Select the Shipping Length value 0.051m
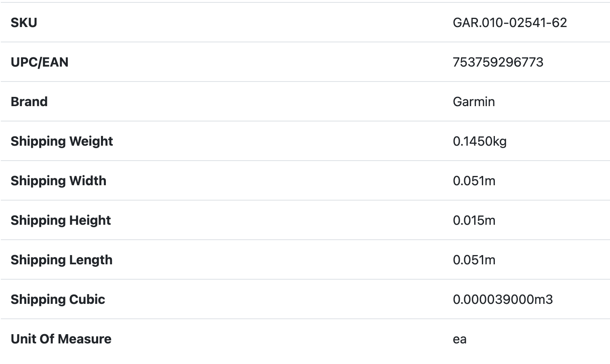This screenshot has height=364, width=610. tap(474, 260)
